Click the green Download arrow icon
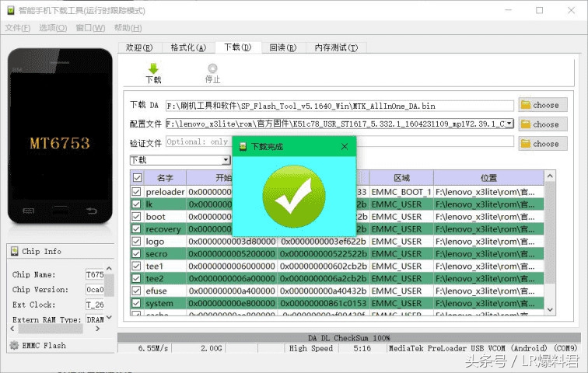 tap(153, 68)
